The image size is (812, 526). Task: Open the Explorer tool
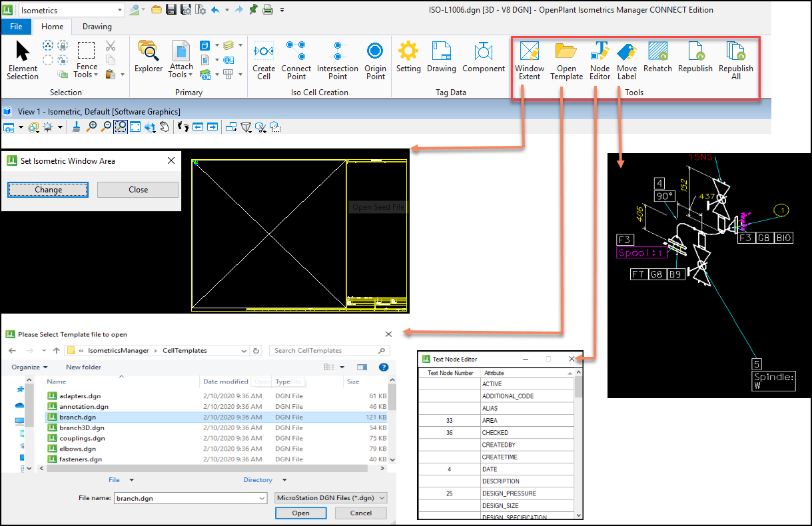click(148, 59)
